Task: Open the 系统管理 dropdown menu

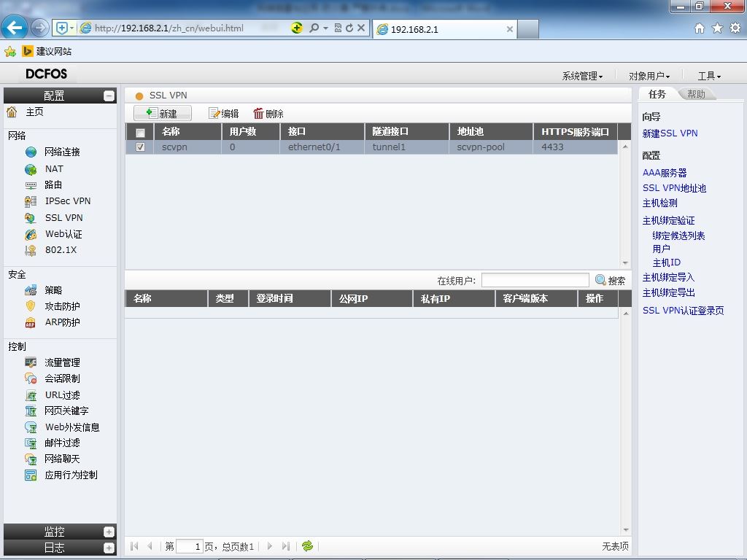Action: pos(582,76)
